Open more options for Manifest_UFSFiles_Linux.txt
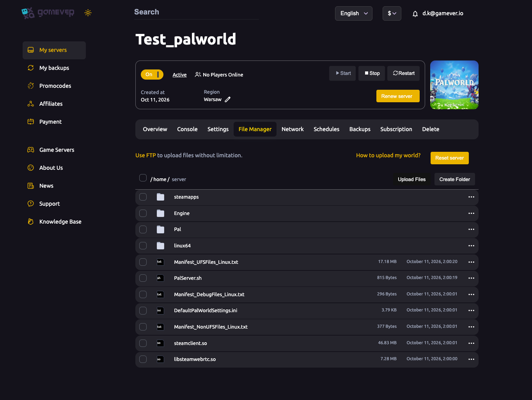This screenshot has width=532, height=400. (x=471, y=262)
